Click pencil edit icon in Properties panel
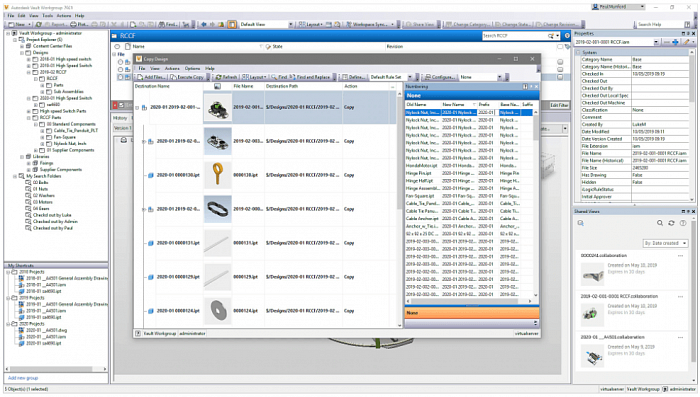 687,42
